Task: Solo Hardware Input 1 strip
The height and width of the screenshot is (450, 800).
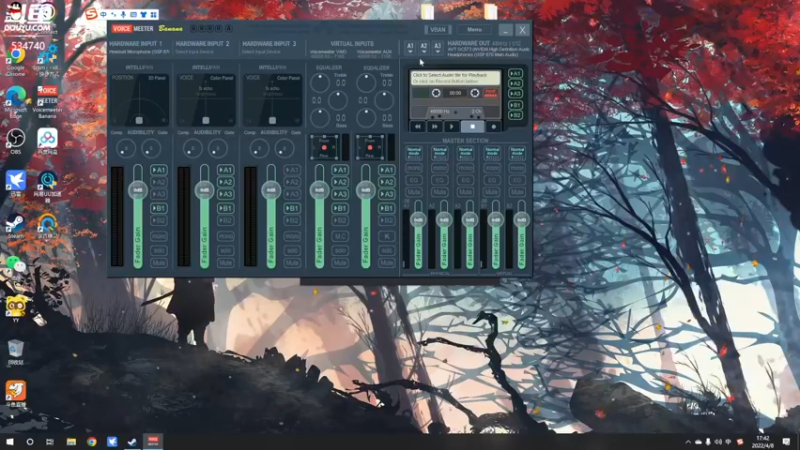Action: pyautogui.click(x=159, y=251)
